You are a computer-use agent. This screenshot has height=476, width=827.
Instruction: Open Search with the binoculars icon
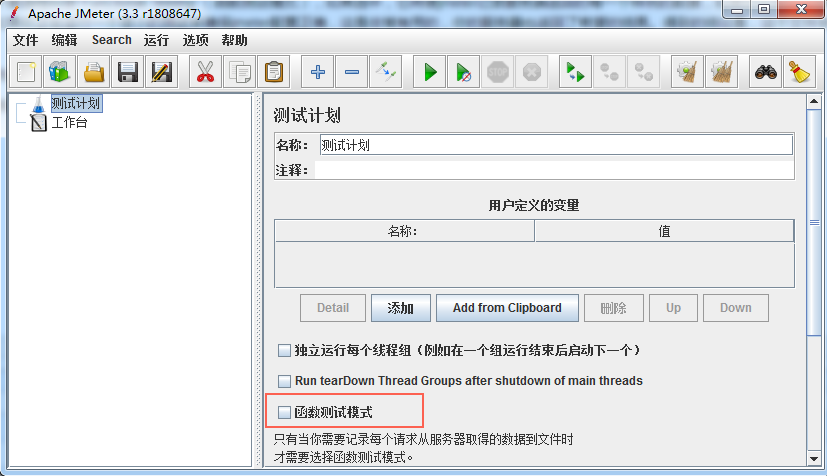(x=765, y=72)
